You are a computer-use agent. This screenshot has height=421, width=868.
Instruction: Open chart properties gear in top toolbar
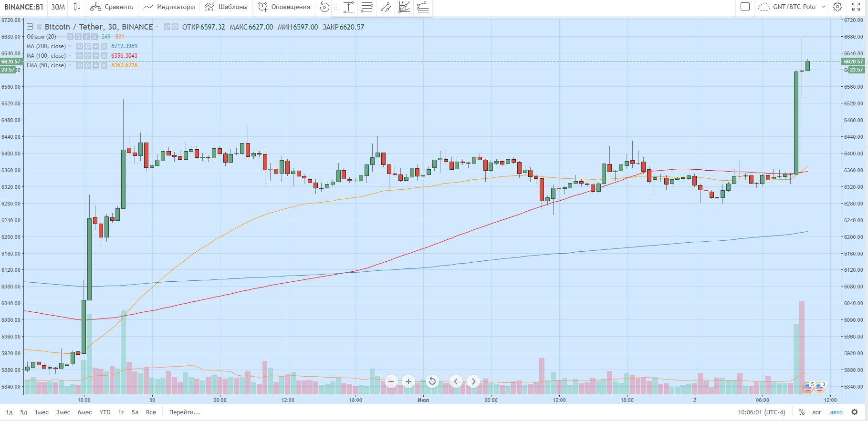point(837,7)
